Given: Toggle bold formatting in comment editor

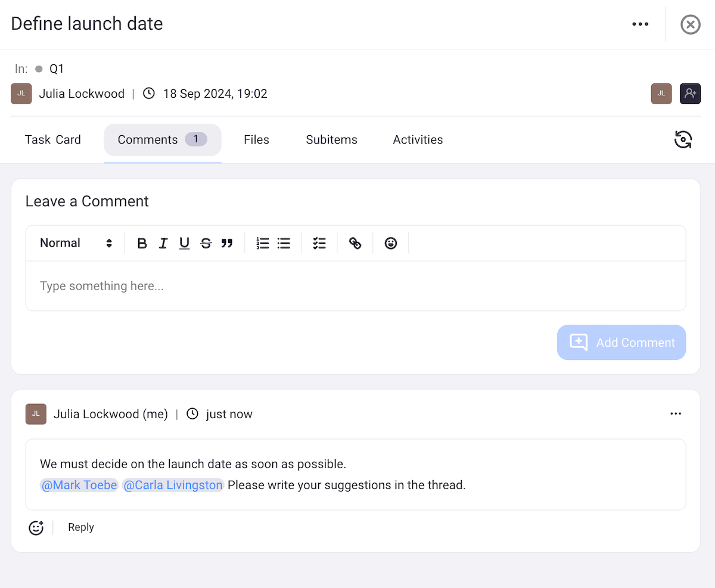Looking at the screenshot, I should pos(142,243).
